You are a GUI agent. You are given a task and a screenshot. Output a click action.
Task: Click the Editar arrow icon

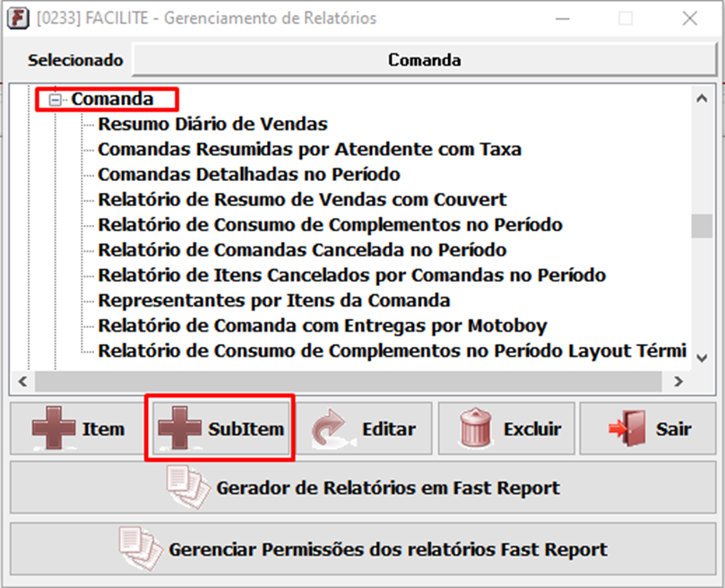[x=331, y=430]
